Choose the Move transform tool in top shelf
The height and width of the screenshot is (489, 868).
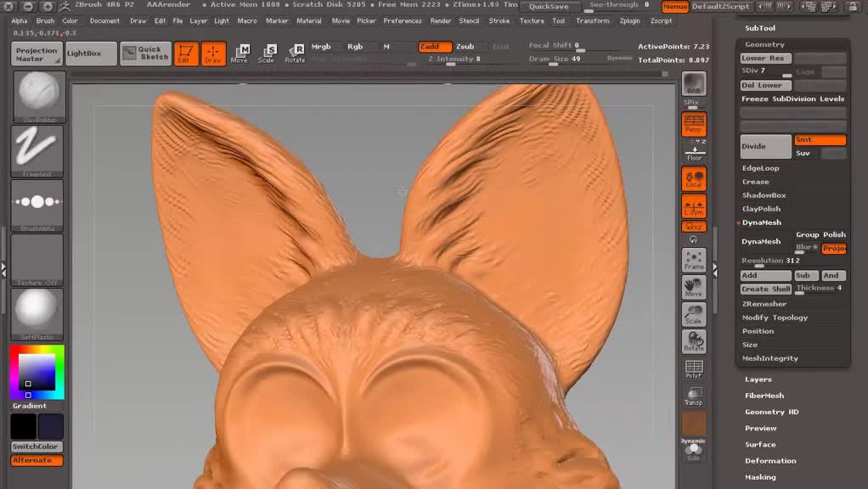(x=240, y=53)
